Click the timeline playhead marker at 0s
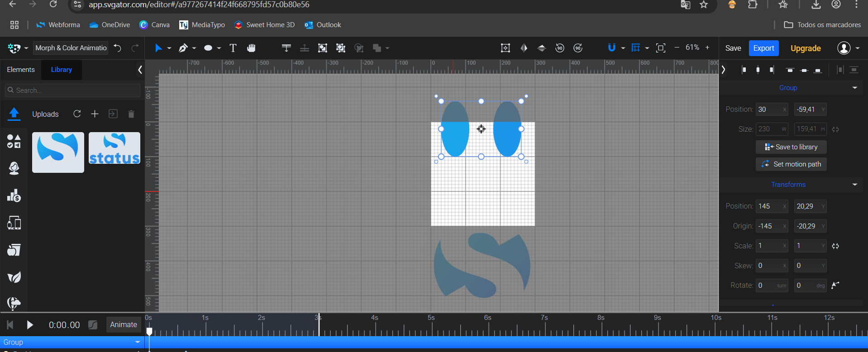 click(149, 332)
